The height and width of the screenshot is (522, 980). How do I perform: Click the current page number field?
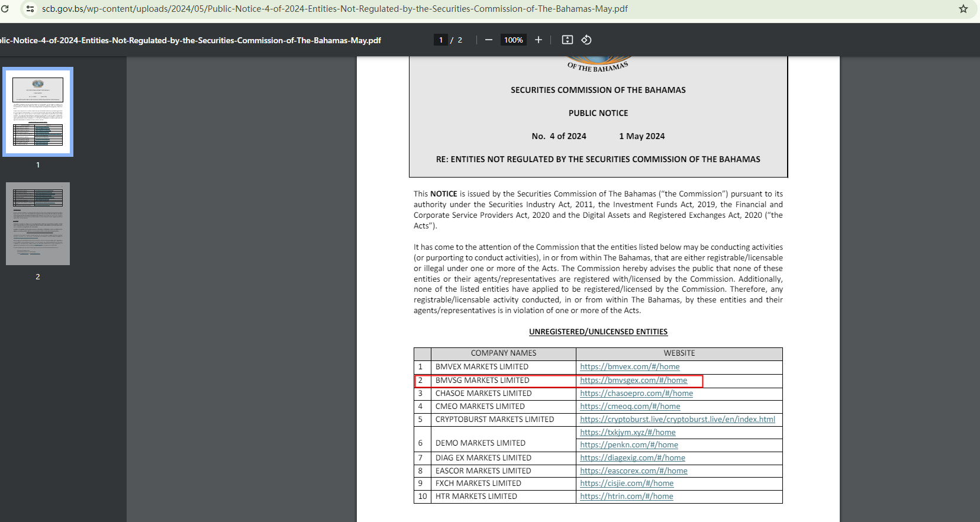tap(440, 40)
